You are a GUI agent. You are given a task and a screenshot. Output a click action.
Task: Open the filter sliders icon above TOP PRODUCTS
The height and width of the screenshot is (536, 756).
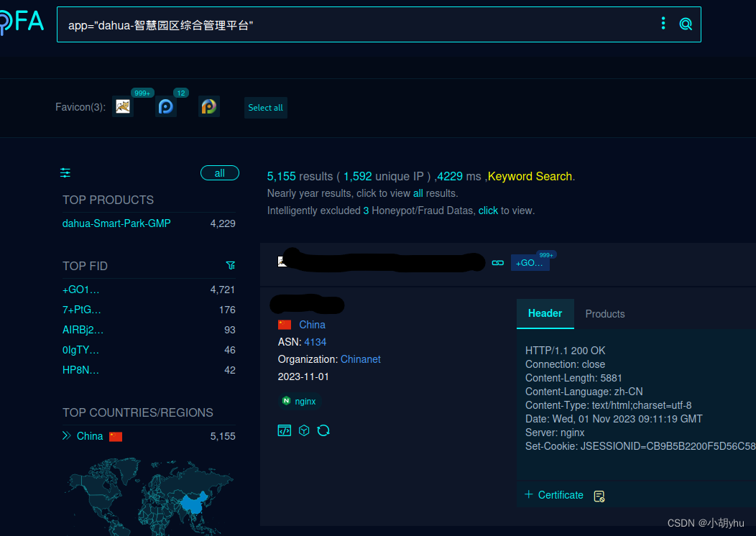(65, 172)
